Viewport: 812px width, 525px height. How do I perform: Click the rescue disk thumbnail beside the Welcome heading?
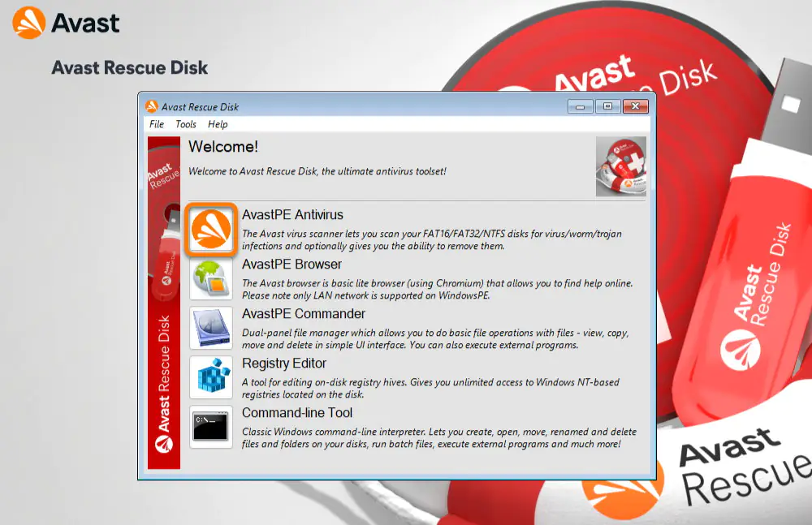pyautogui.click(x=620, y=166)
